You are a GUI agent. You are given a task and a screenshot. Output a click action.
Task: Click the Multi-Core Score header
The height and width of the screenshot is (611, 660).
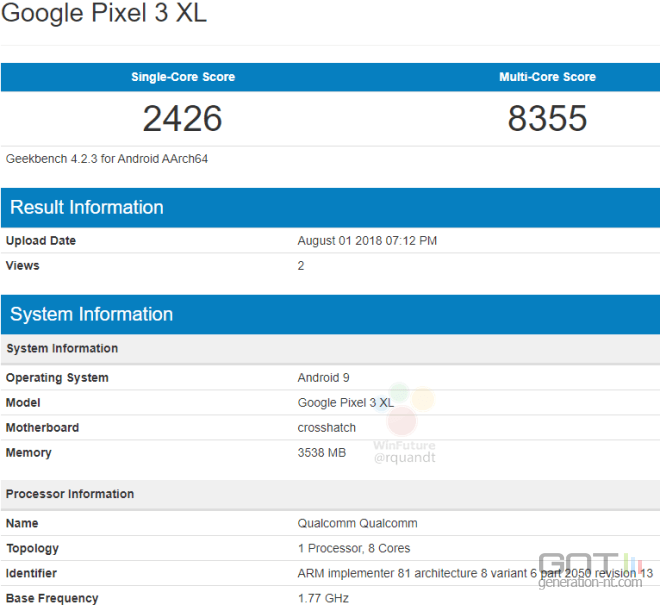[547, 77]
